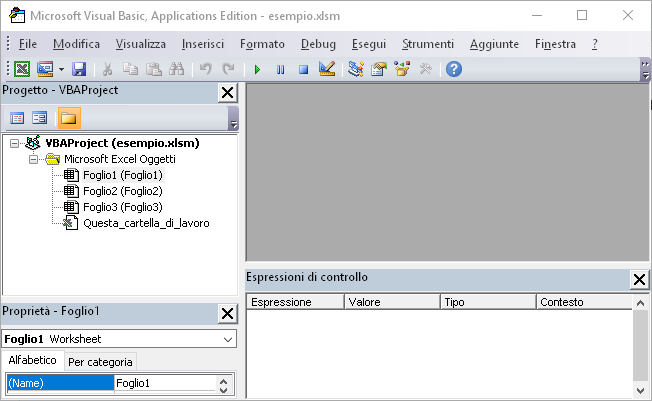Select Foglio2 (Foglio2) in project tree
The image size is (652, 401).
pos(123,191)
